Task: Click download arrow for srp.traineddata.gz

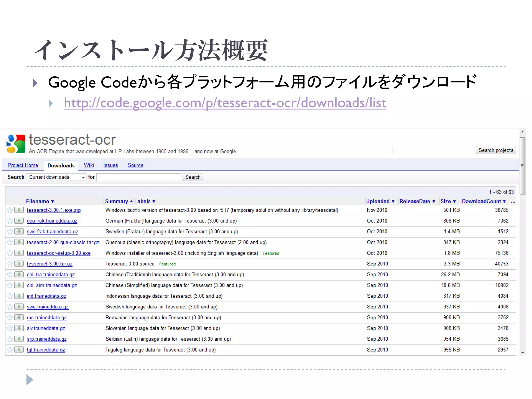Action: [x=19, y=339]
